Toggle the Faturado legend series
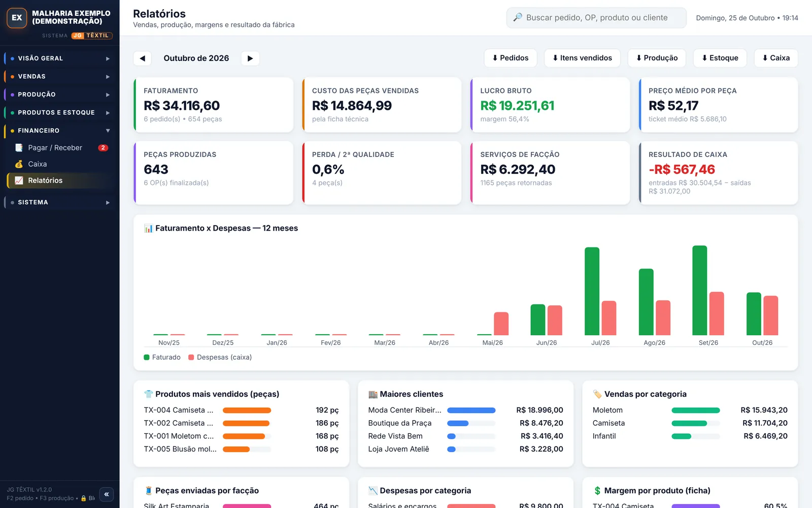The image size is (812, 508). click(x=162, y=357)
